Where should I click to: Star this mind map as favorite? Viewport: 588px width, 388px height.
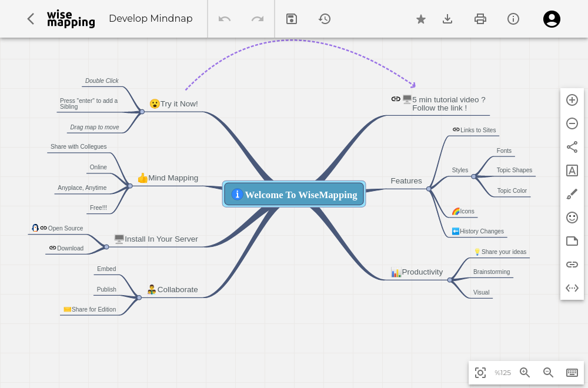coord(421,19)
